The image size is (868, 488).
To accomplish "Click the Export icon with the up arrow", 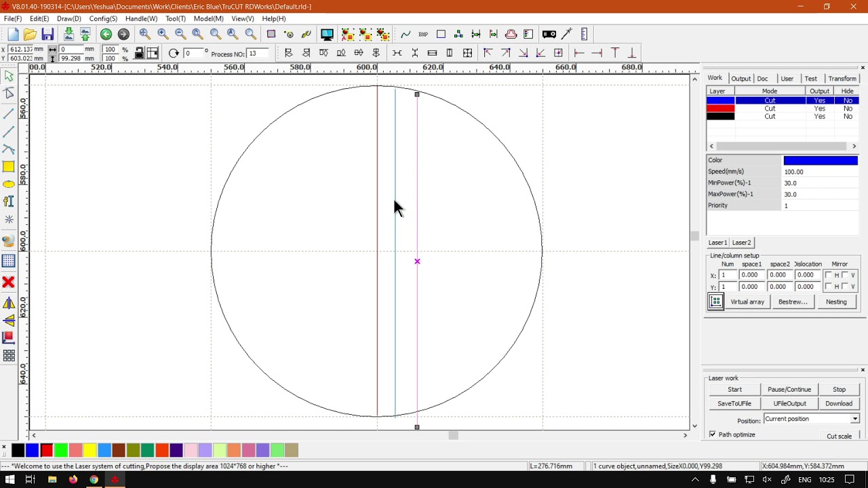I will click(x=85, y=35).
